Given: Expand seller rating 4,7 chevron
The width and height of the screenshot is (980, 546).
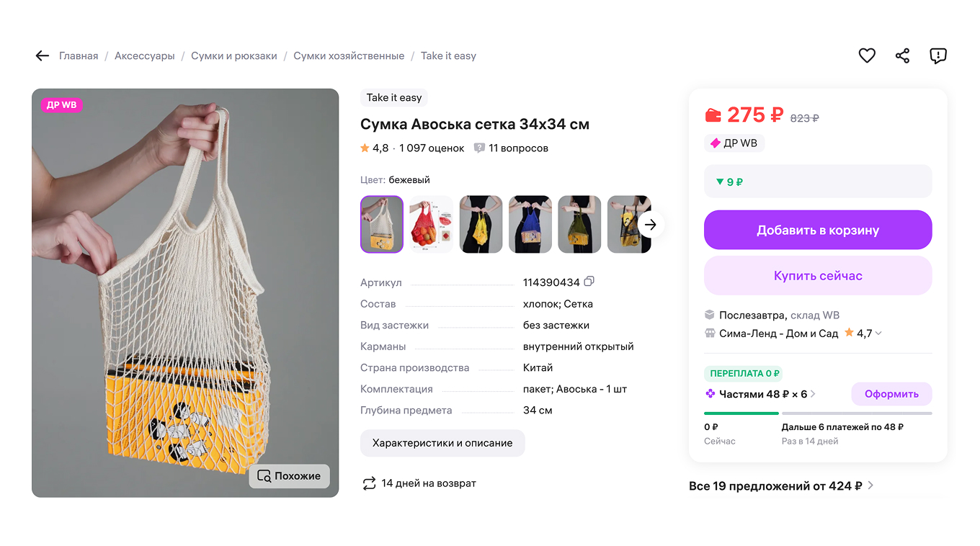Looking at the screenshot, I should (x=878, y=334).
